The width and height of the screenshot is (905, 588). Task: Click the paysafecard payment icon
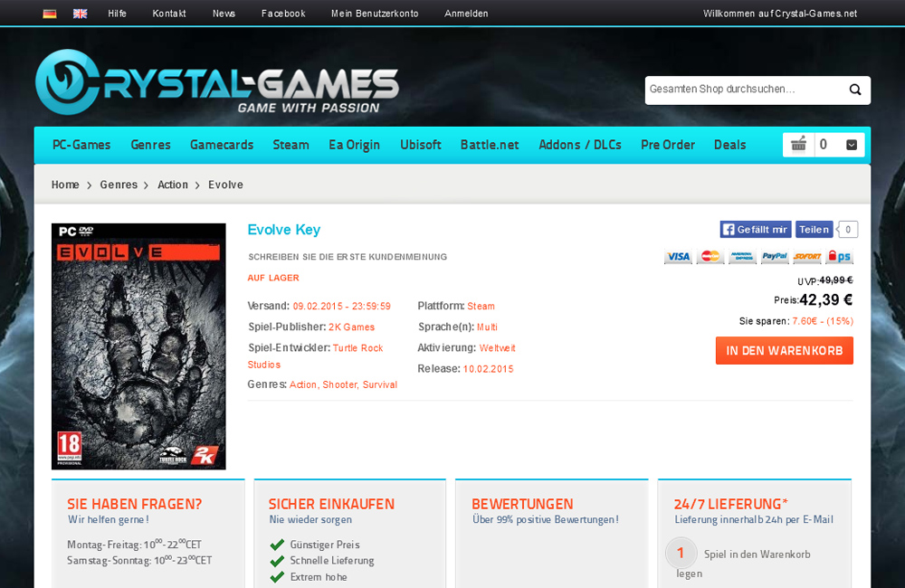839,256
